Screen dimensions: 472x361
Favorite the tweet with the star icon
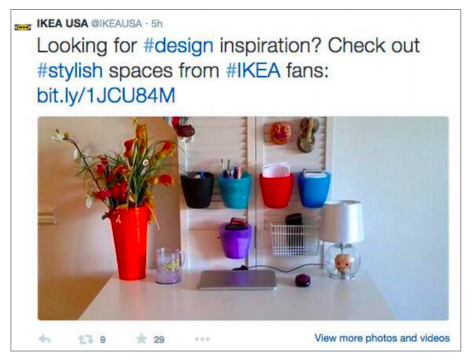pyautogui.click(x=142, y=339)
